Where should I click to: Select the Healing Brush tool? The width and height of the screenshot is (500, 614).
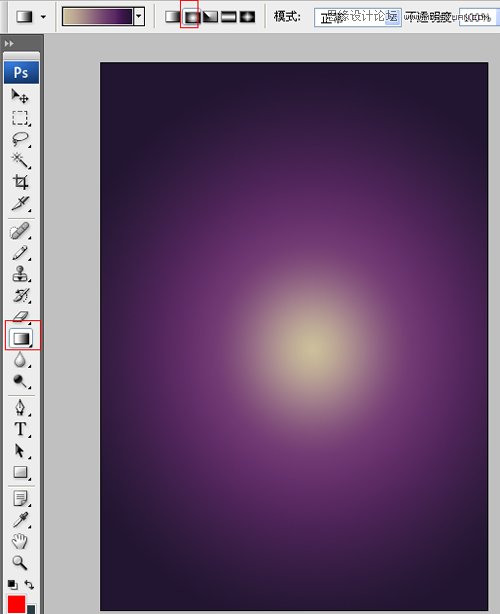pyautogui.click(x=20, y=231)
